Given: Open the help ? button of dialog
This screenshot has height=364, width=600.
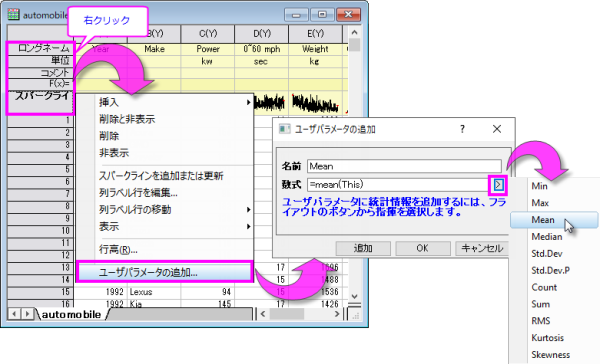Looking at the screenshot, I should [x=462, y=129].
